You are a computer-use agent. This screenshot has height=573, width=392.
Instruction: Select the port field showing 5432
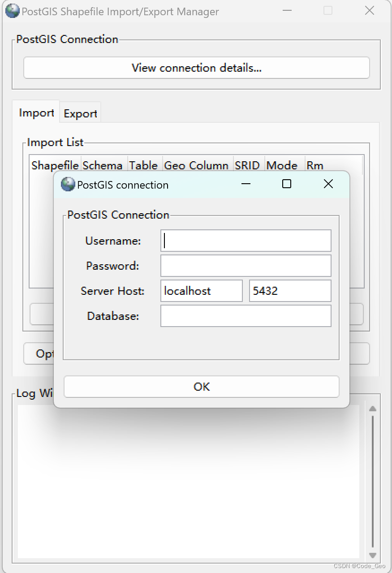click(290, 291)
